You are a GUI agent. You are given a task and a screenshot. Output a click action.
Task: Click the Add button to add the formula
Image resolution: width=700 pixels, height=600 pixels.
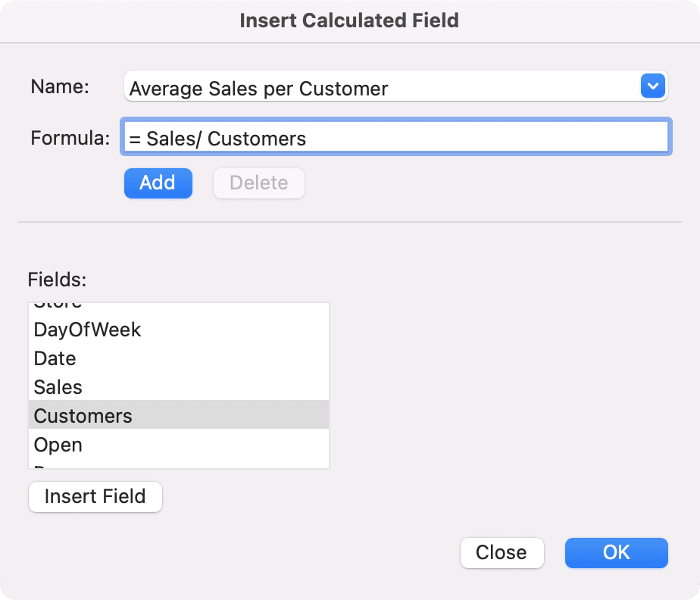pos(158,183)
